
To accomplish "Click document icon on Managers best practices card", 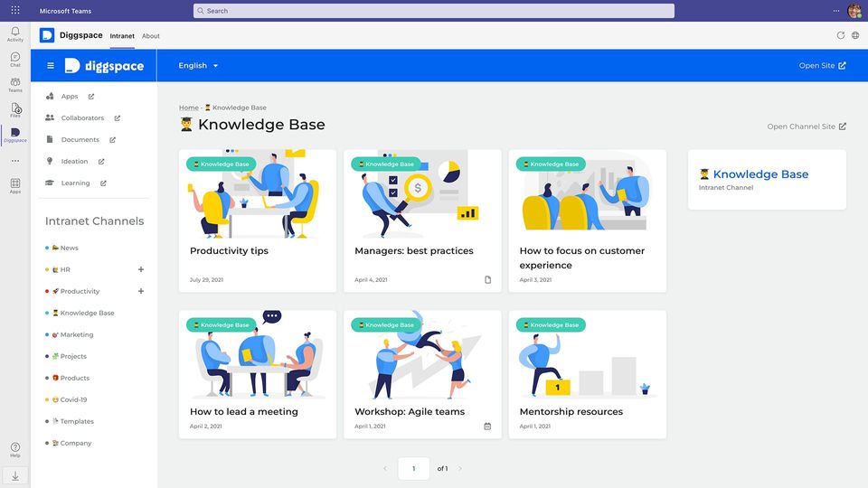I will click(487, 280).
